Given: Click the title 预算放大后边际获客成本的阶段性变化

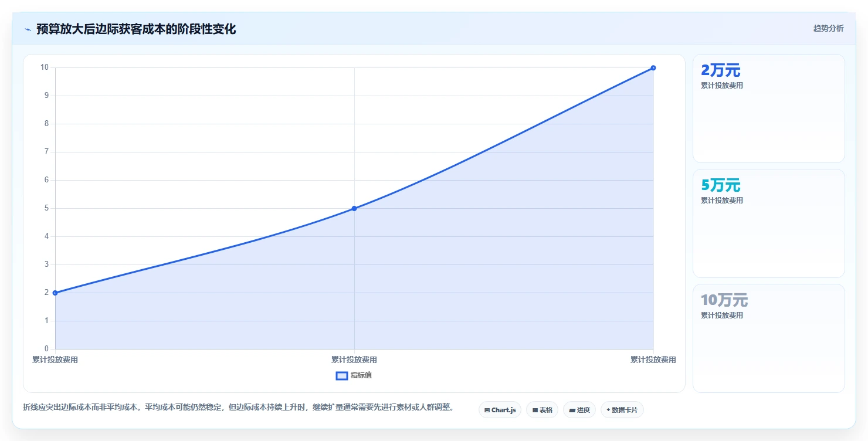Looking at the screenshot, I should 136,29.
